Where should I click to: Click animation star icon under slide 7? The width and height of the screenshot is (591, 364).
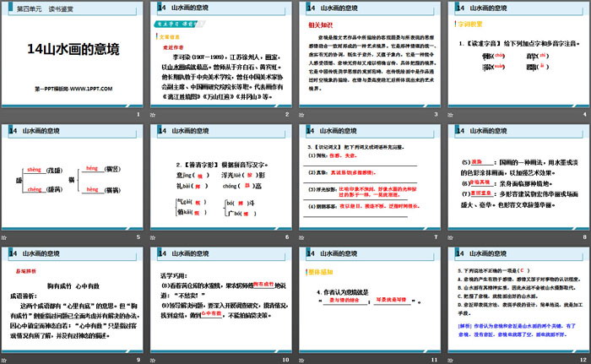301,237
